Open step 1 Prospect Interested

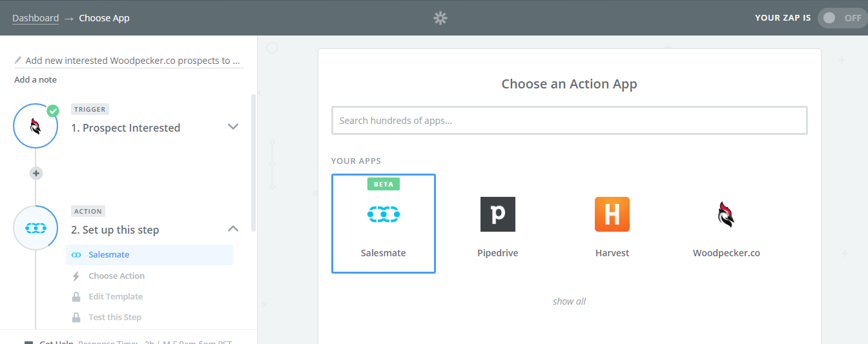(125, 128)
